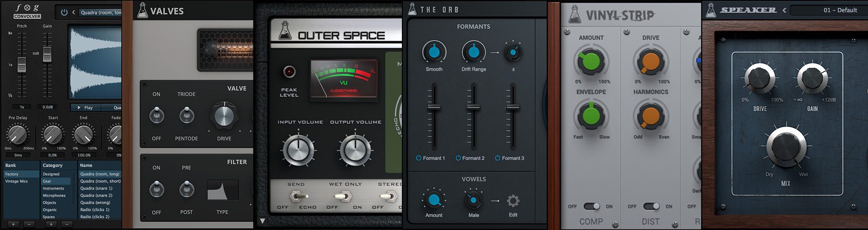Choose 'Quadra (room, short)' impulse
The image size is (868, 230).
[100, 181]
